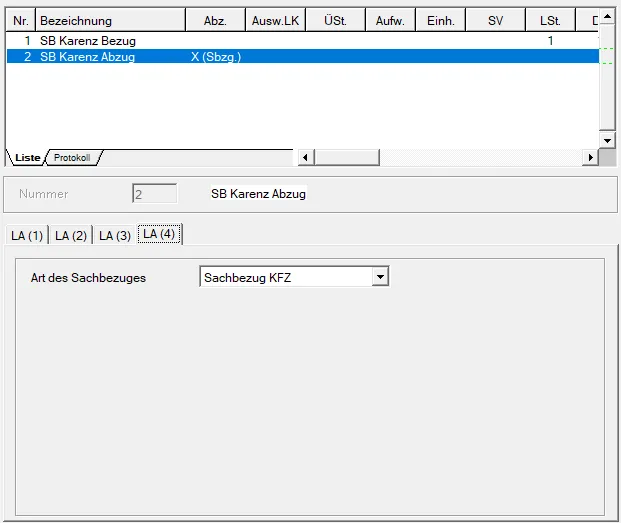Select row SB Karenz Abzug

point(303,57)
